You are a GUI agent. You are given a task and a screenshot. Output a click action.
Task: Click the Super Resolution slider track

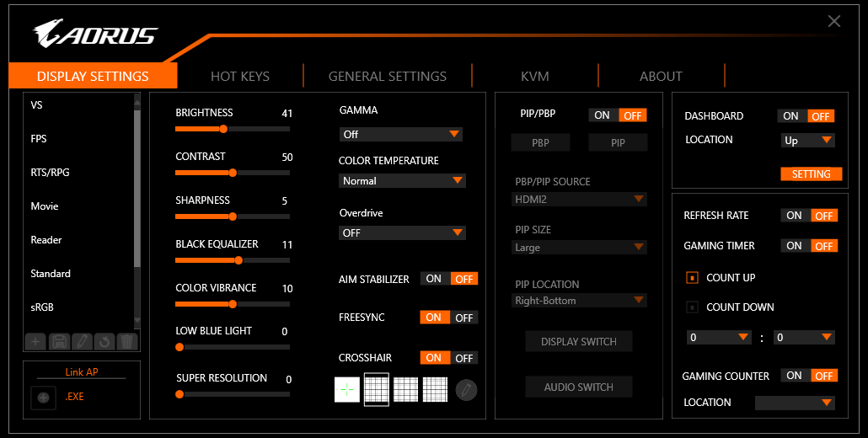point(233,394)
